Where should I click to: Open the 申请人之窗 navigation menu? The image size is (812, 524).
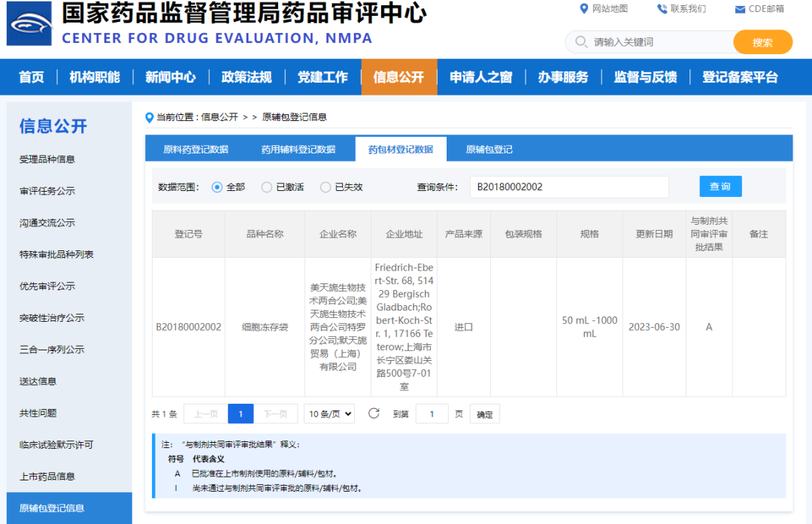click(480, 76)
